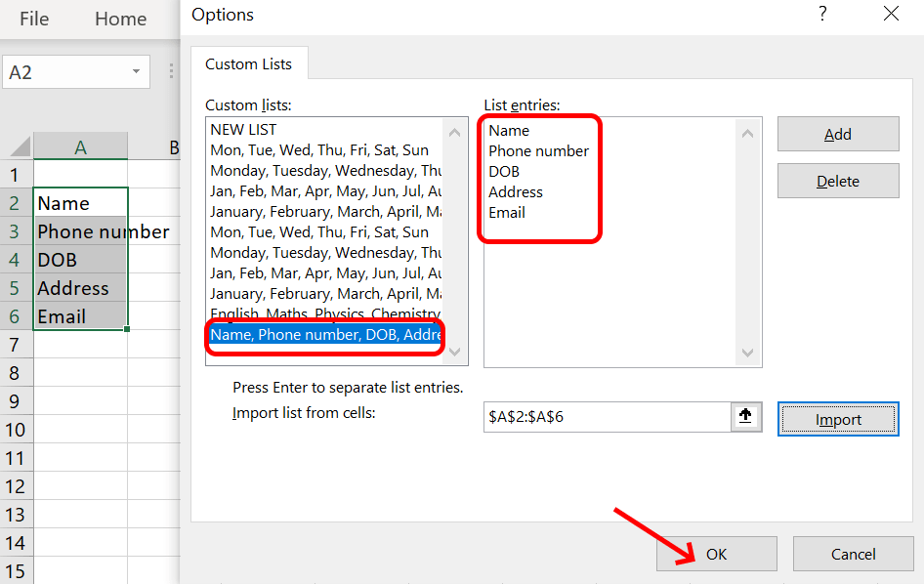Click the Import button
Screen dimensions: 924x584
pos(837,419)
